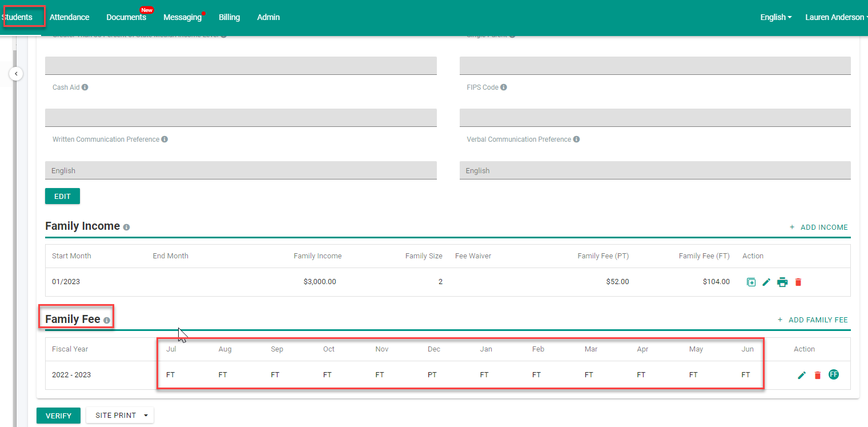This screenshot has height=427, width=868.
Task: Edit the 2022-2023 family fee row
Action: (x=802, y=374)
